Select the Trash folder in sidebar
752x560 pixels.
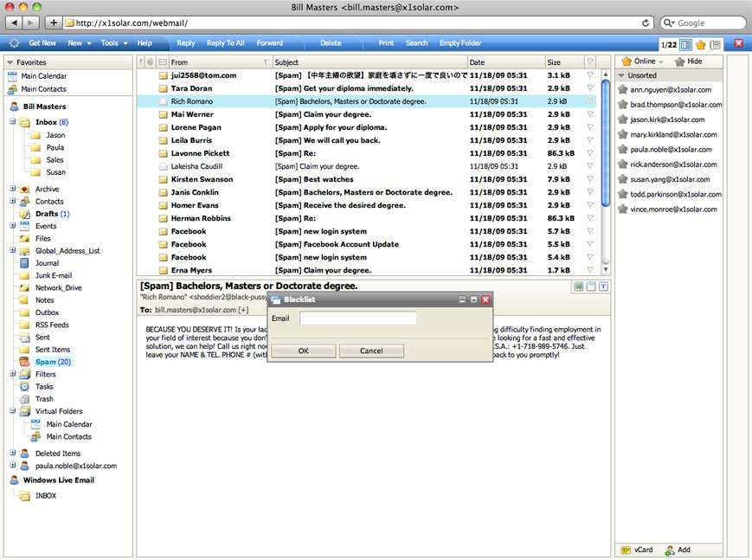pos(43,399)
